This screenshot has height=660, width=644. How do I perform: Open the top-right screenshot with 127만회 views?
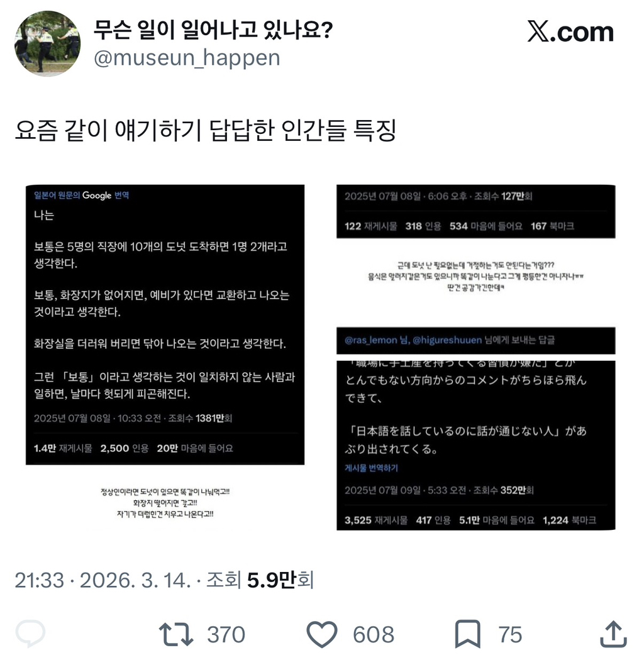pyautogui.click(x=476, y=211)
